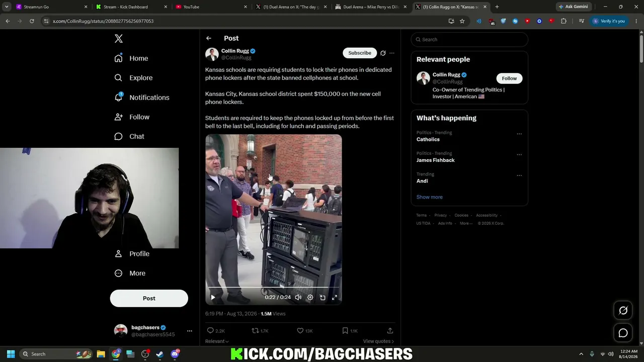Go to Home in the X sidebar
The width and height of the screenshot is (644, 362).
point(131,58)
